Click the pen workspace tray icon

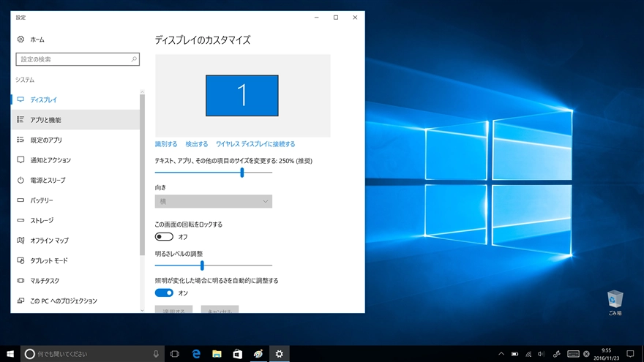pos(557,354)
